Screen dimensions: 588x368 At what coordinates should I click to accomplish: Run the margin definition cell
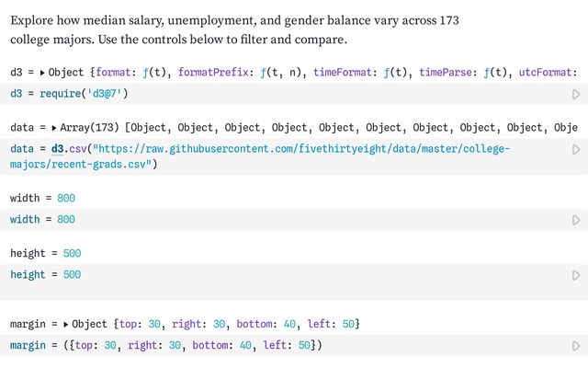click(576, 346)
